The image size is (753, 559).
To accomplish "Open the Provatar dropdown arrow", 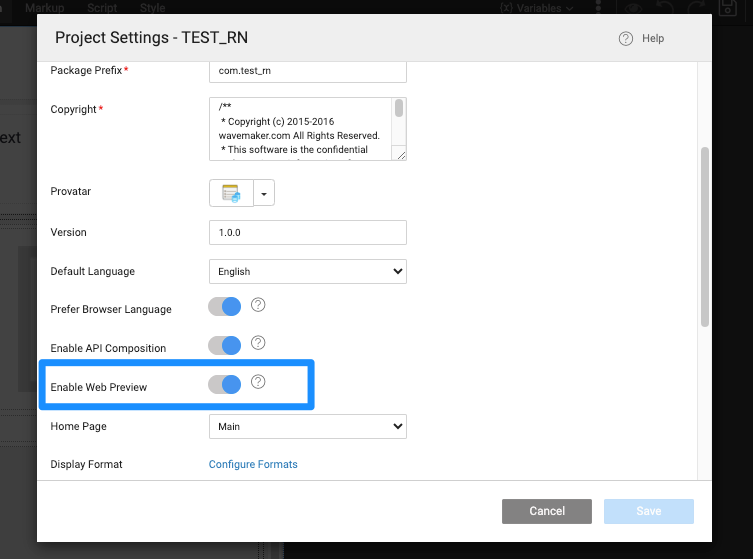I will point(264,193).
